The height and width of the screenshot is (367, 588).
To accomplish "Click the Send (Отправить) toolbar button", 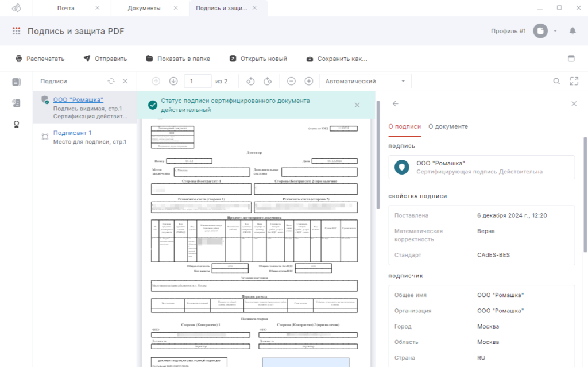I will (105, 59).
